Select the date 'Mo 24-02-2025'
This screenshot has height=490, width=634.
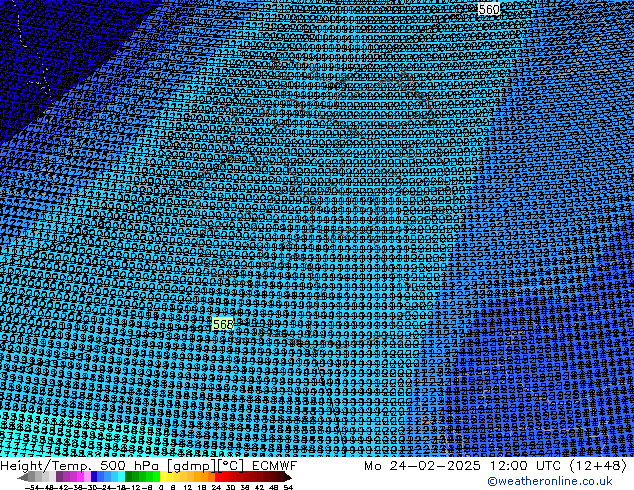(422, 466)
